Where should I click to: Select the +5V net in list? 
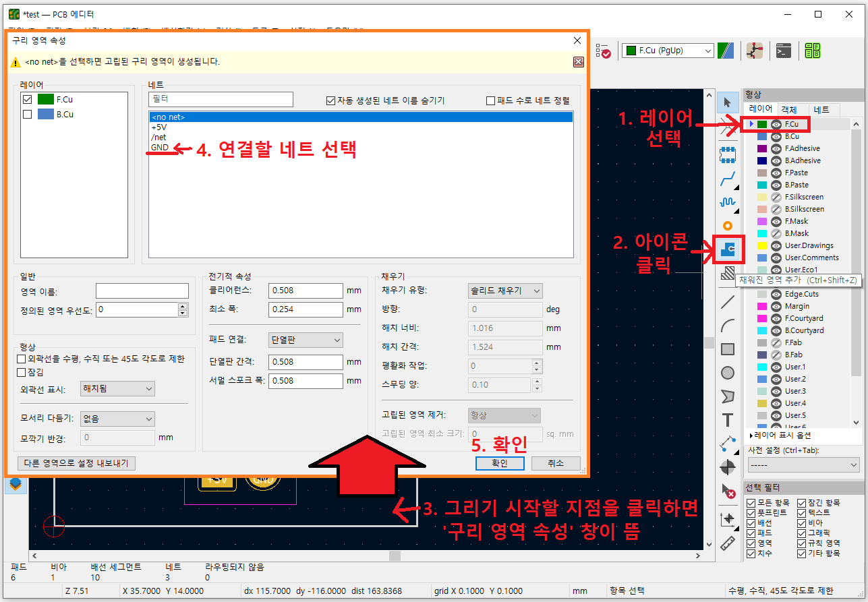(361, 127)
